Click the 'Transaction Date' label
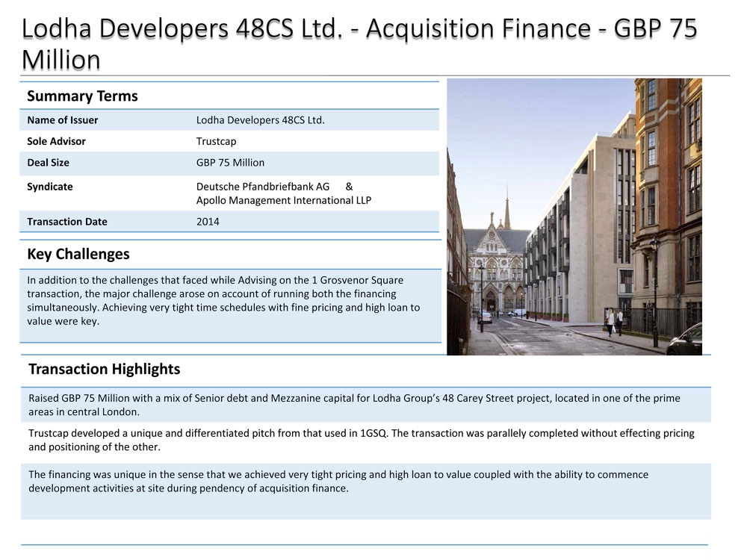The width and height of the screenshot is (747, 560). (67, 222)
